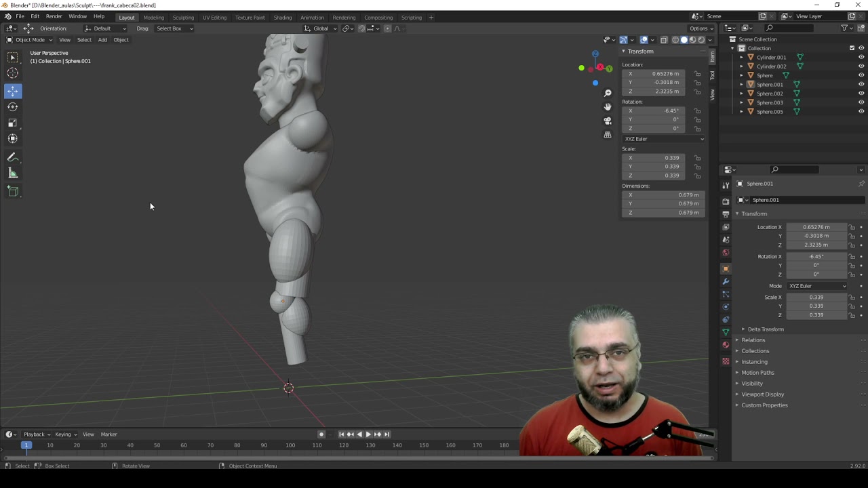Open the Render menu
Viewport: 868px width, 488px height.
coord(54,17)
